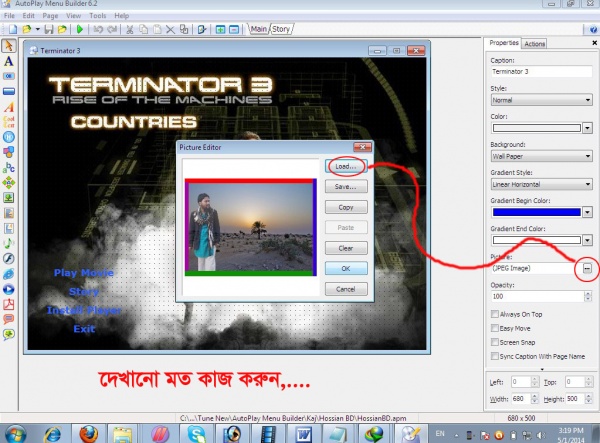Open Gradient End Color dropdown arrow
600x443 pixels.
tap(587, 240)
